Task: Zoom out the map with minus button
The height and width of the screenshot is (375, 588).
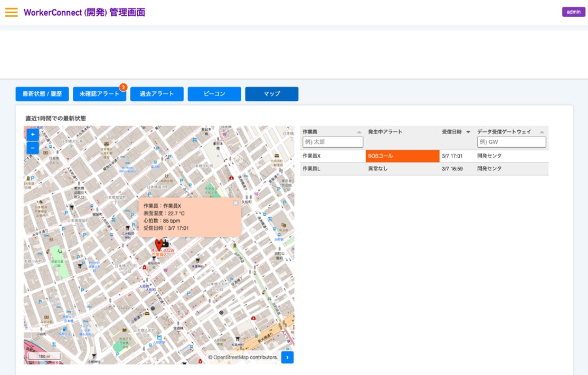Action: click(33, 148)
